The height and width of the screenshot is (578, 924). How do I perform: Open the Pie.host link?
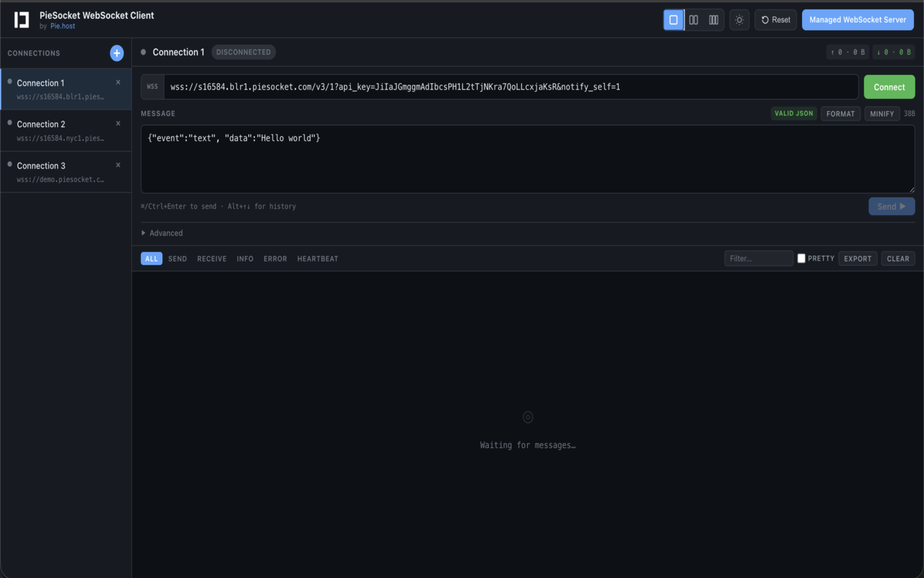coord(63,26)
